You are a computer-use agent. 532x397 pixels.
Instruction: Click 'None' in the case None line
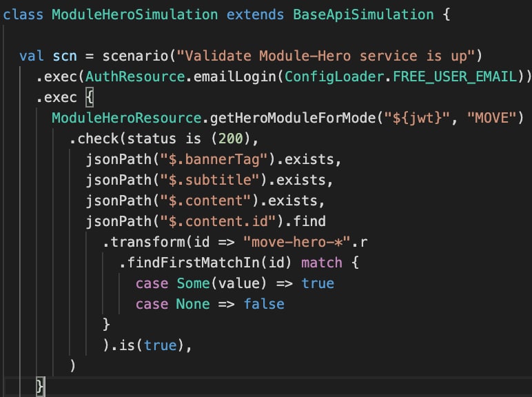coord(193,305)
